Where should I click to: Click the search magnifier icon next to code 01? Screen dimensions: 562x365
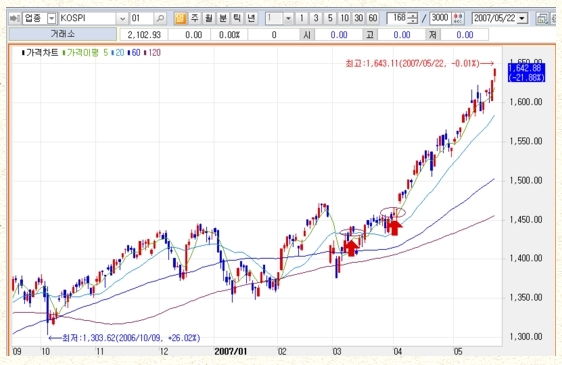click(x=160, y=18)
